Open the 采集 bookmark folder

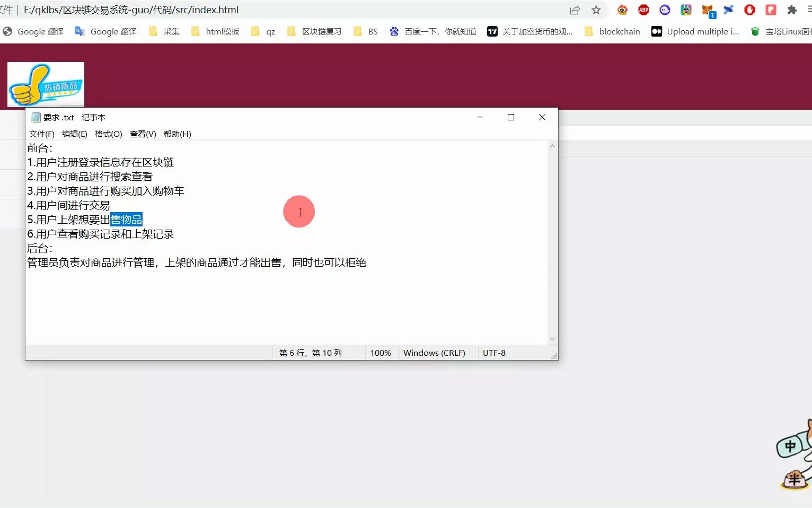point(164,32)
